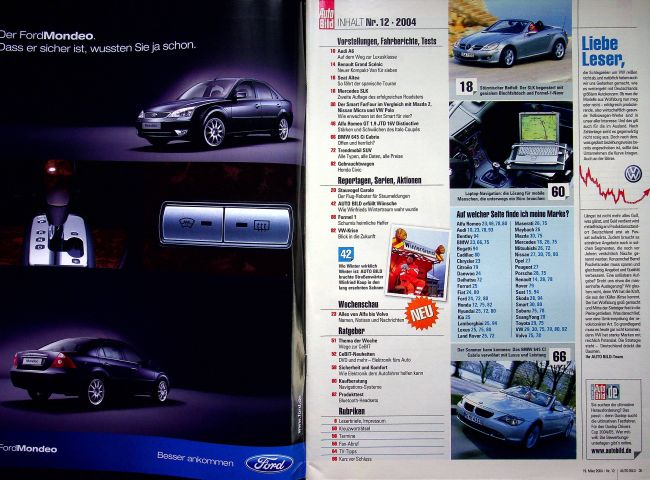Click the autobild.de logo box
Viewport: 650px width, 480px height.
click(x=605, y=390)
